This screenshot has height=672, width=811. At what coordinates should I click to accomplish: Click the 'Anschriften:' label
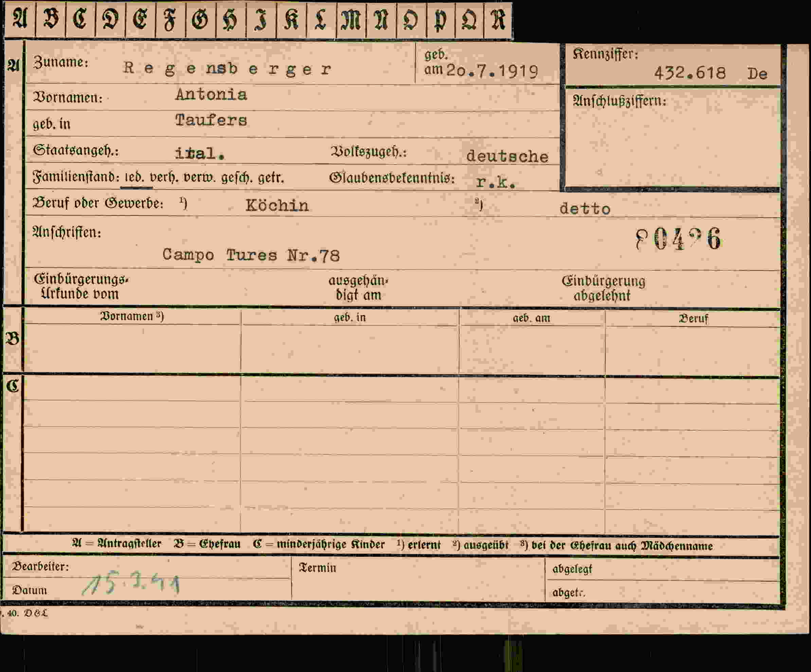67,232
